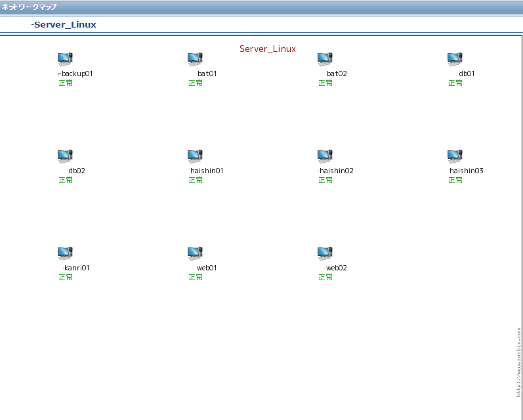Screen dimensions: 523x420
Task: Click the web01 host label
Action: coord(207,268)
